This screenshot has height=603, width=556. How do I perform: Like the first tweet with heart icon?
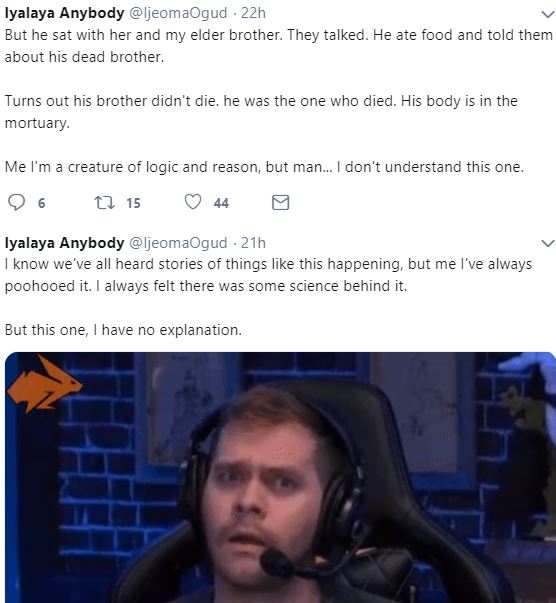[x=193, y=202]
